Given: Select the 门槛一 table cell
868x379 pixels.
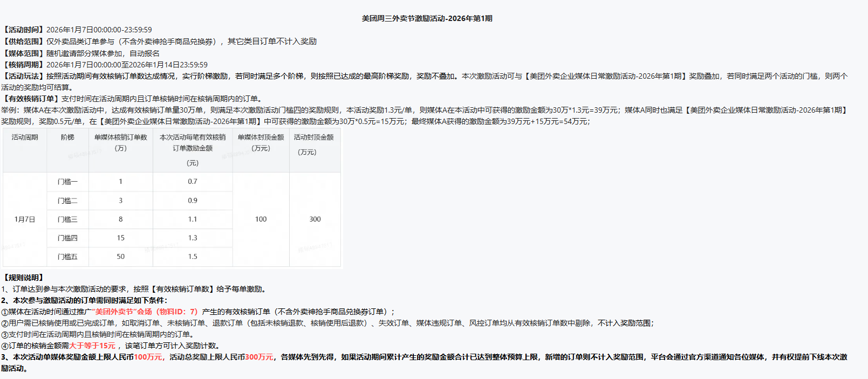Looking at the screenshot, I should point(67,182).
